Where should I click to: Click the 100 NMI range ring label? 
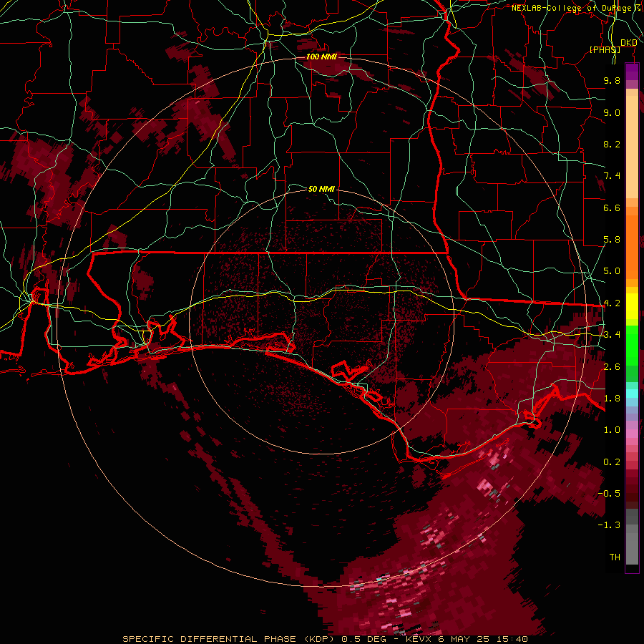coord(321,57)
